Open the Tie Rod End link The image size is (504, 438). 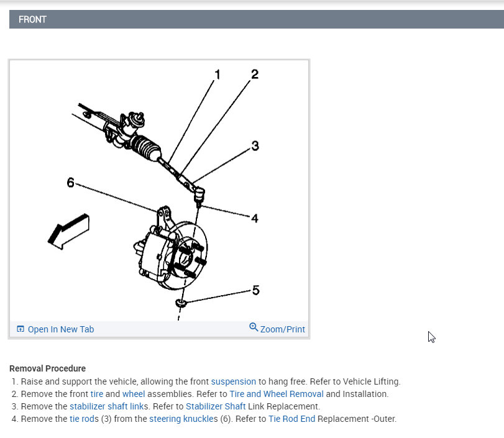click(x=291, y=419)
